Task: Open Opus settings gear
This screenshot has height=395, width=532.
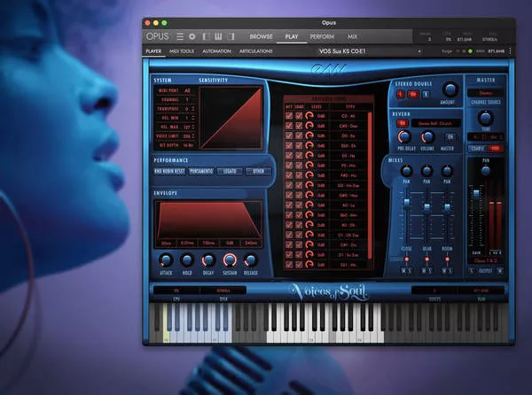Action: (x=192, y=36)
